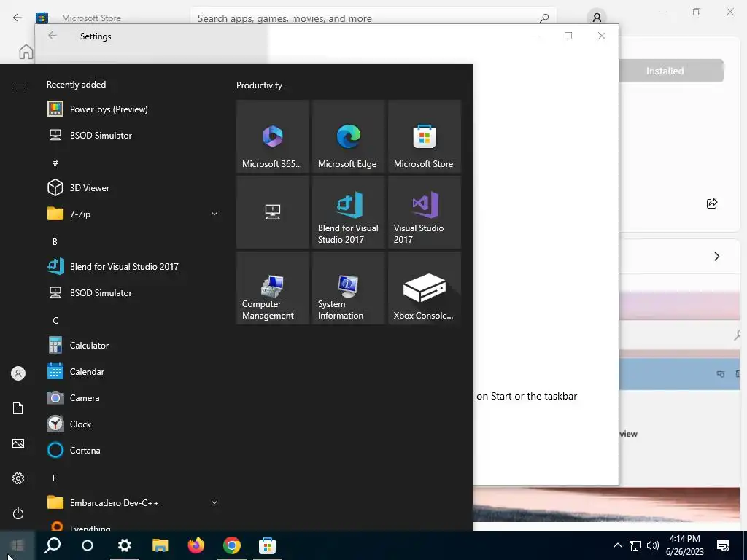Open the Computer Management tile
The width and height of the screenshot is (747, 560).
click(x=273, y=288)
